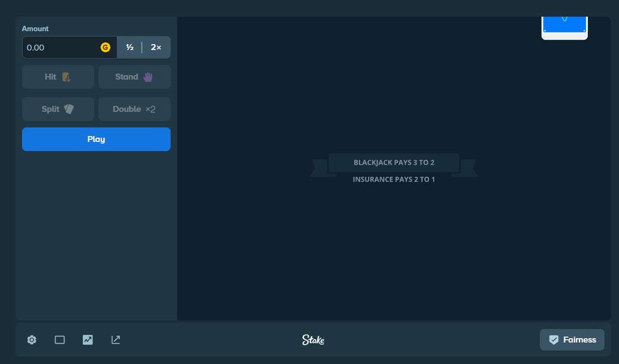The height and width of the screenshot is (364, 619).
Task: Click the Fairness shield check icon
Action: 554,340
